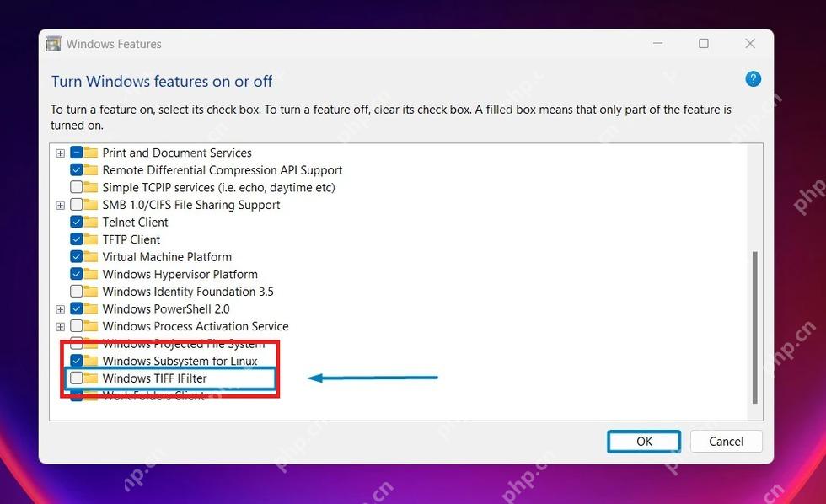Enable the Simple TCPIP services checkbox
This screenshot has width=826, height=504.
[x=77, y=187]
